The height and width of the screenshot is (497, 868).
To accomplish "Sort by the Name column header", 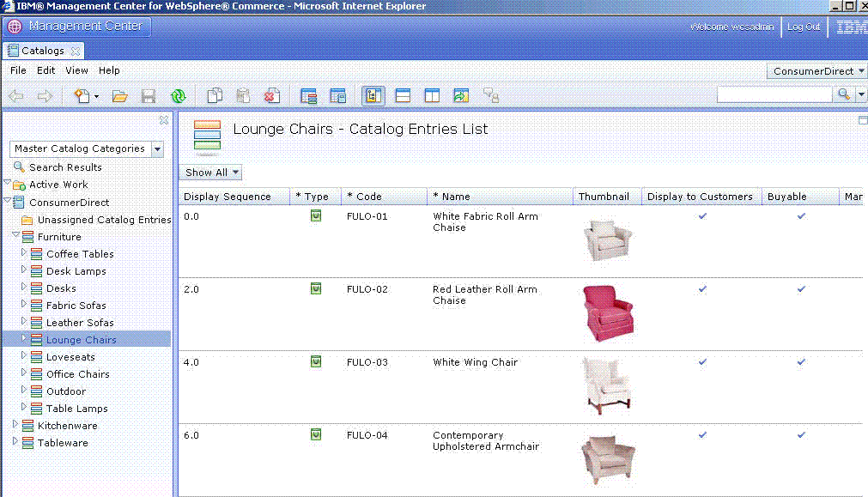I will 501,197.
